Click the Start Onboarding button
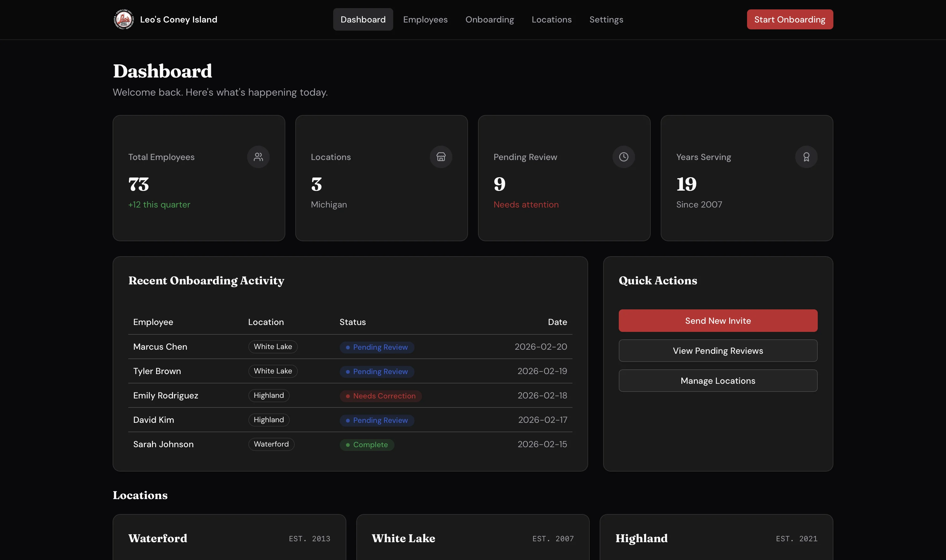The height and width of the screenshot is (560, 946). point(789,19)
